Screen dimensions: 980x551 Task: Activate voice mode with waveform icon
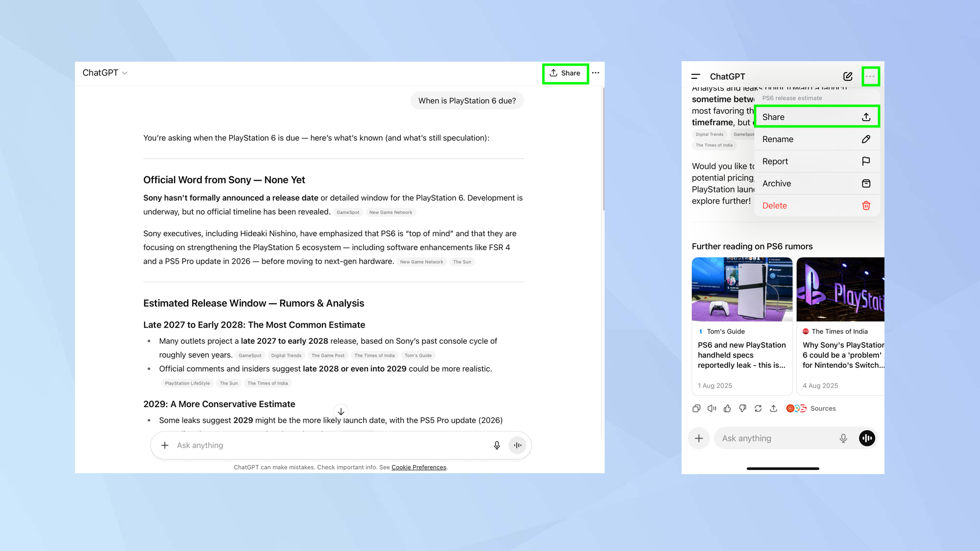coord(866,438)
